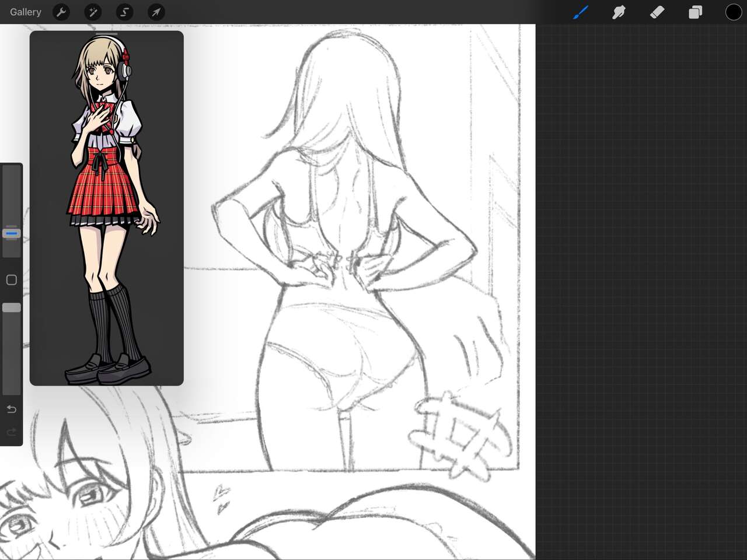Image resolution: width=747 pixels, height=560 pixels.
Task: Open the Actions wrench menu
Action: (x=61, y=12)
